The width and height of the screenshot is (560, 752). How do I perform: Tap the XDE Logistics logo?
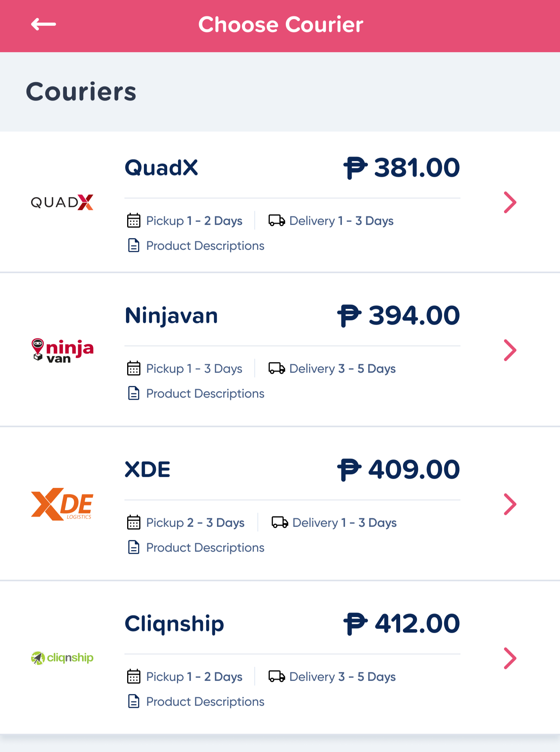(x=62, y=504)
